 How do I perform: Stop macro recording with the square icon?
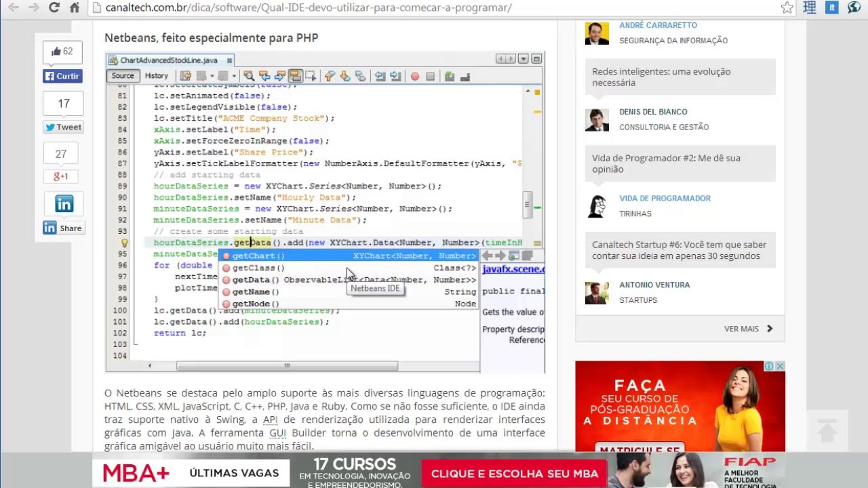coord(430,76)
